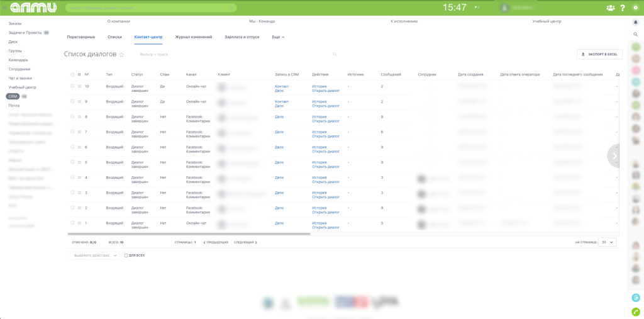Click the green phone call icon
Screen dimensions: 644x319
[x=635, y=311]
